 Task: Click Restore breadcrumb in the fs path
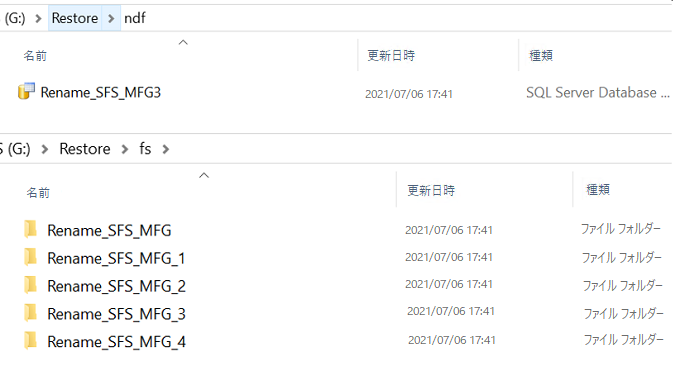[x=85, y=149]
